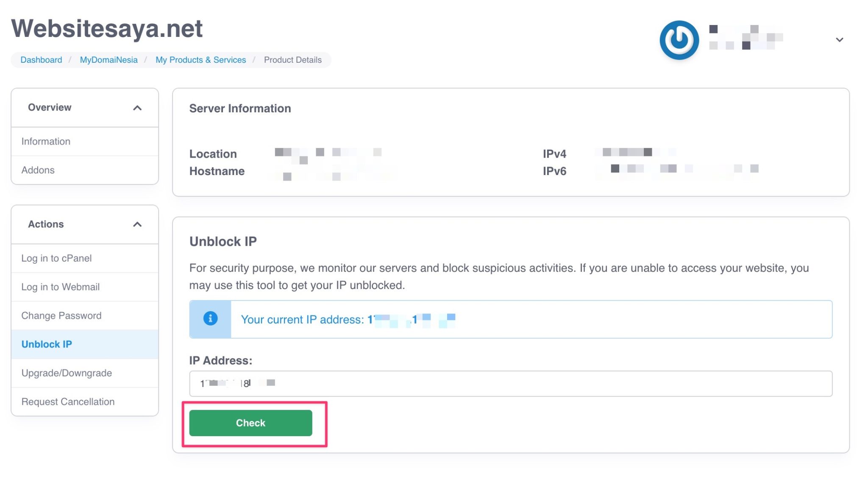Click the blue power avatar icon

679,40
